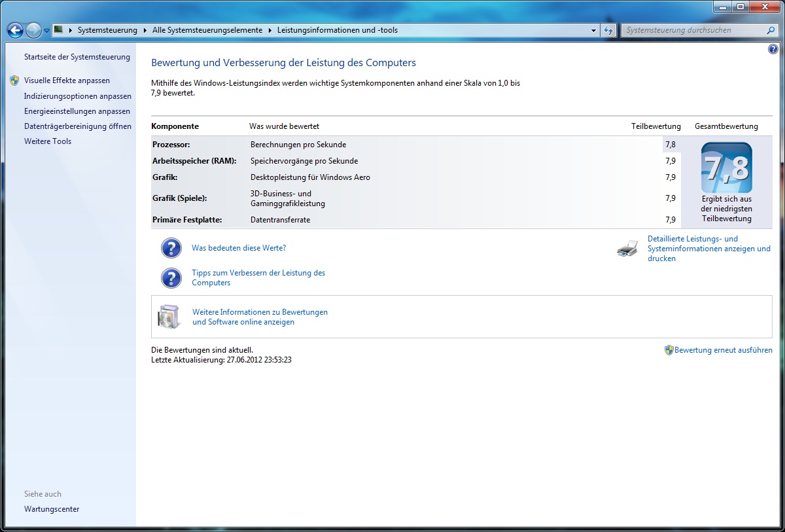785x532 pixels.
Task: Click the software box icon beside 'Weitere Informationen'
Action: pos(168,317)
